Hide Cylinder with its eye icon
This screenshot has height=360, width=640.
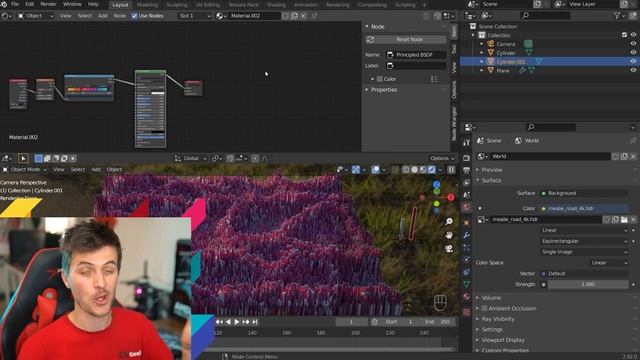point(633,53)
